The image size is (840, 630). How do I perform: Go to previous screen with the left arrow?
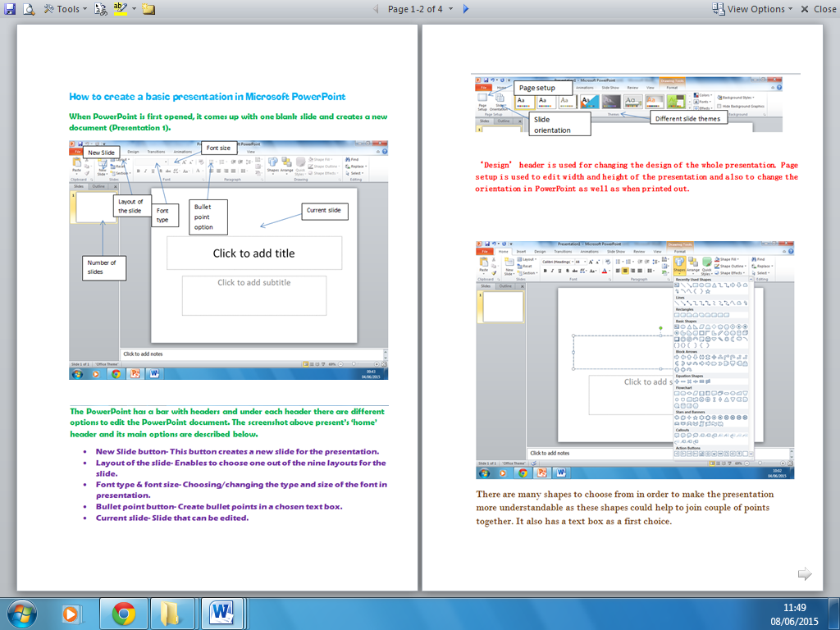(376, 8)
